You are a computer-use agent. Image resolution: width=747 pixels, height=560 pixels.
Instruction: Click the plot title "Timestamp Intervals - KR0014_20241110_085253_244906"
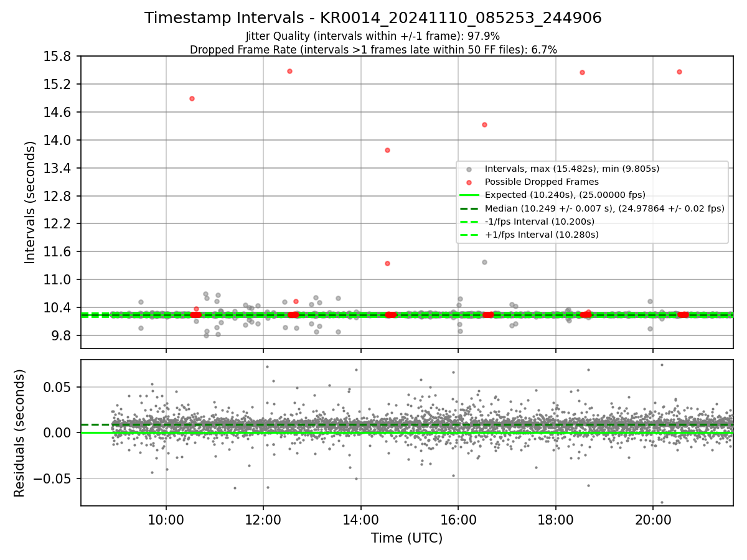[373, 18]
